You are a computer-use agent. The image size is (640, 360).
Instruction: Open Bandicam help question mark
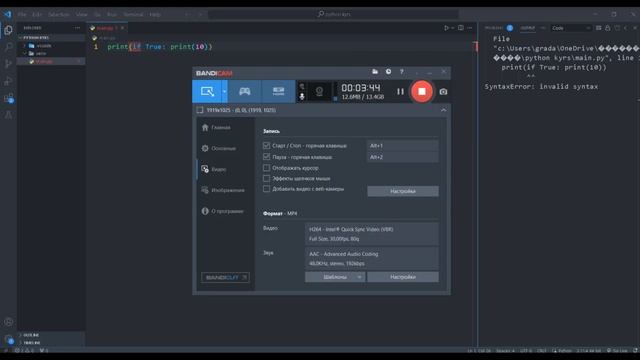tap(402, 72)
